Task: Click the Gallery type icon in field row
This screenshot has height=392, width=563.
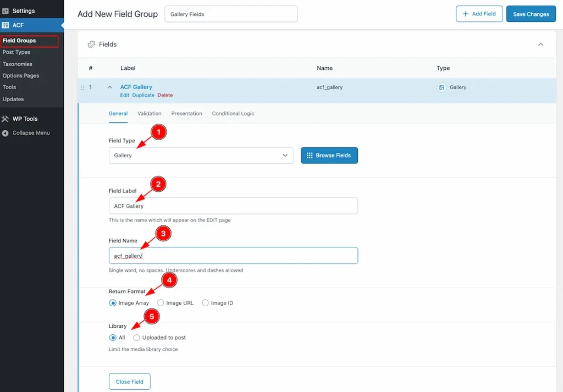Action: [441, 87]
